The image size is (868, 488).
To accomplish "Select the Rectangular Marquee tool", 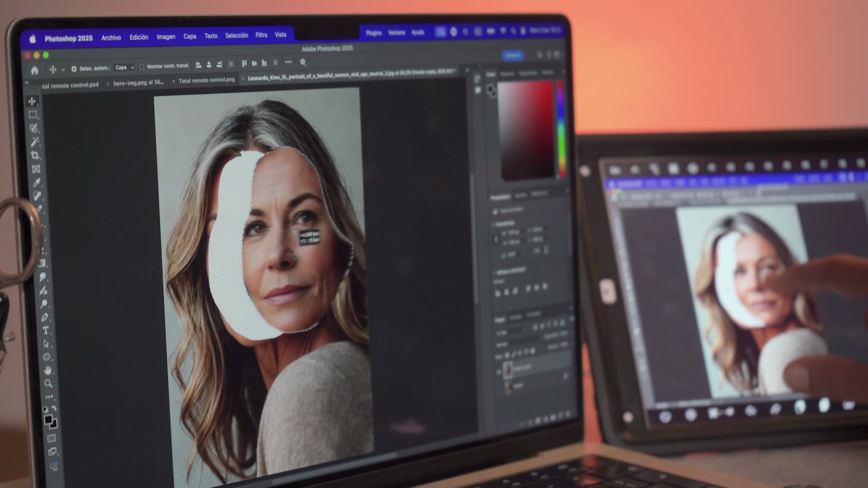I will pos(33,115).
